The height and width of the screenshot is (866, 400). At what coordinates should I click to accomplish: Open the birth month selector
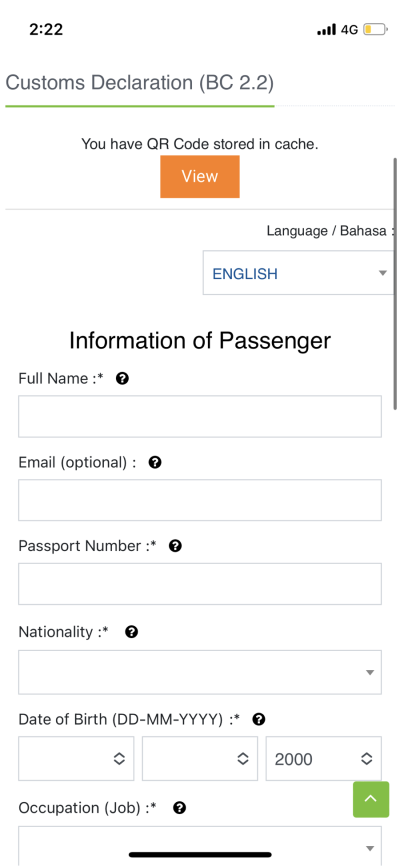pos(200,758)
